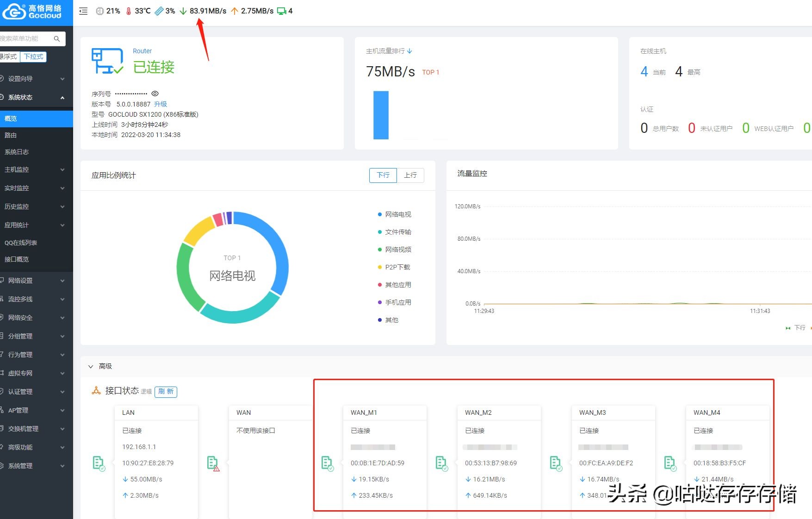Collapse the sidebar with the hamburger icon

coord(83,11)
